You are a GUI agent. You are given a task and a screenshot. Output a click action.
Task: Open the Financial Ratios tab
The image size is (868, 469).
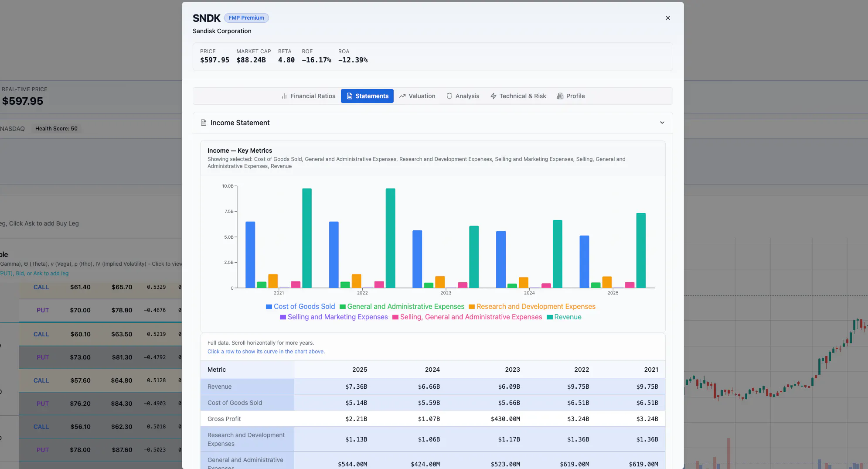[308, 96]
